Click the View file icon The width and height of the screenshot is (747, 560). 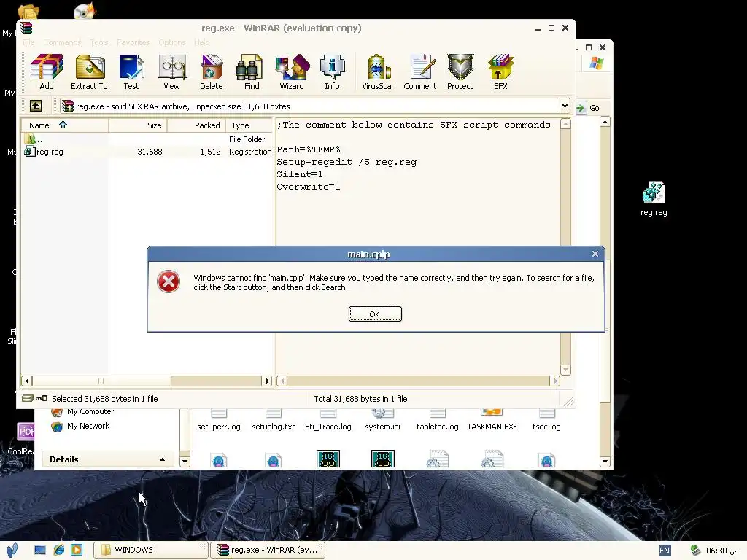click(171, 72)
